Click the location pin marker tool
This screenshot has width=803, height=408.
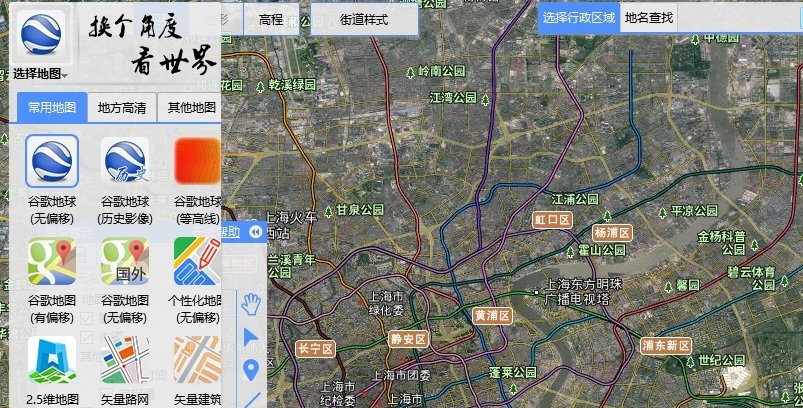pyautogui.click(x=251, y=368)
